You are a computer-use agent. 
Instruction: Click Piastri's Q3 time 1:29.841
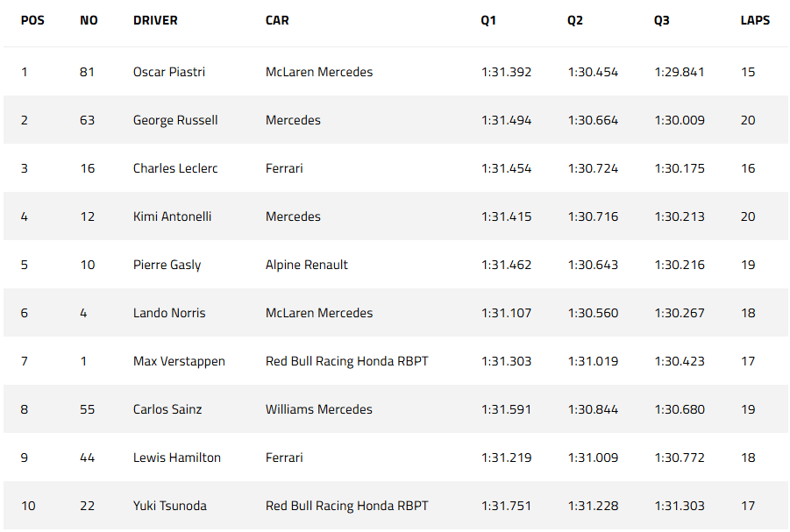pos(679,72)
